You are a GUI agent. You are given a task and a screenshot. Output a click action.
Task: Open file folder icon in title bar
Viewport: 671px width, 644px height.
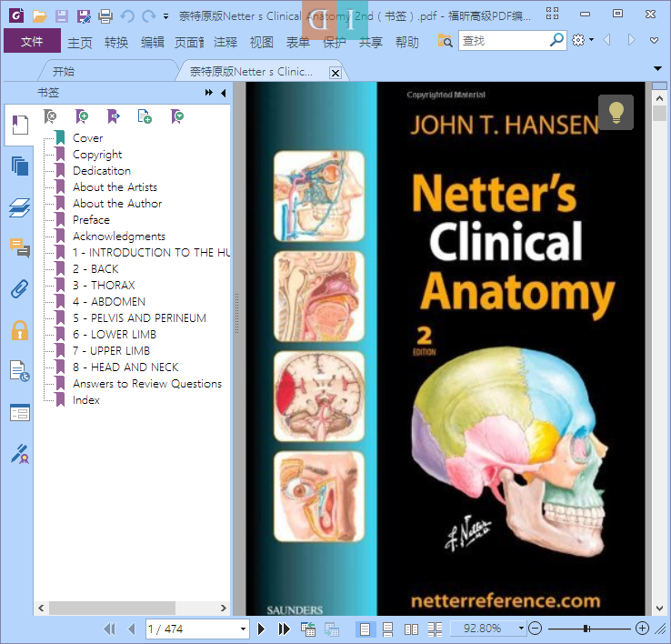click(x=39, y=16)
